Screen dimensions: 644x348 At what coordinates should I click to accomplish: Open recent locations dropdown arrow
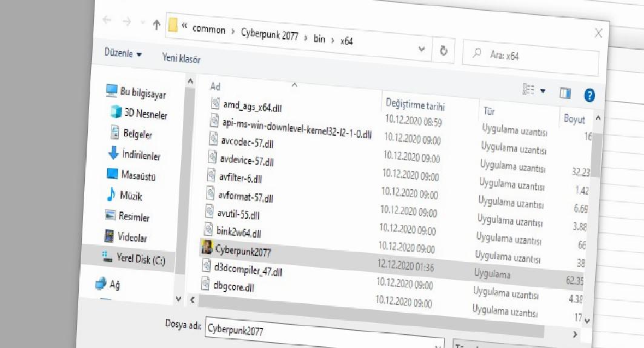142,22
